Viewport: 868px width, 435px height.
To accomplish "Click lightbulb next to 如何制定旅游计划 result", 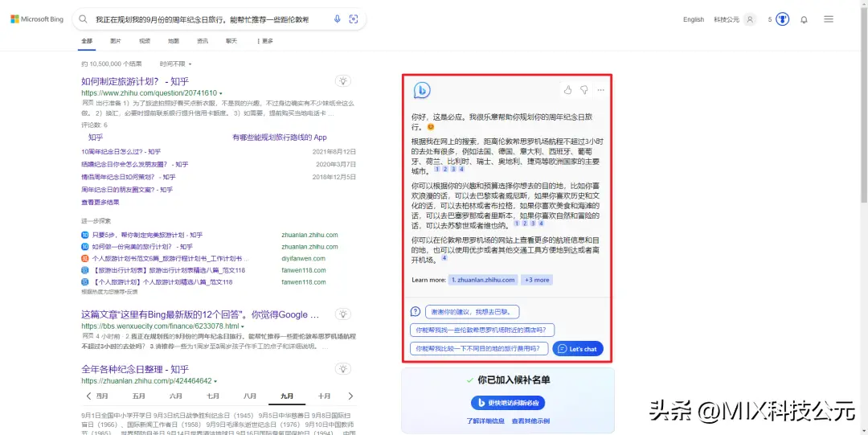I will [x=343, y=81].
